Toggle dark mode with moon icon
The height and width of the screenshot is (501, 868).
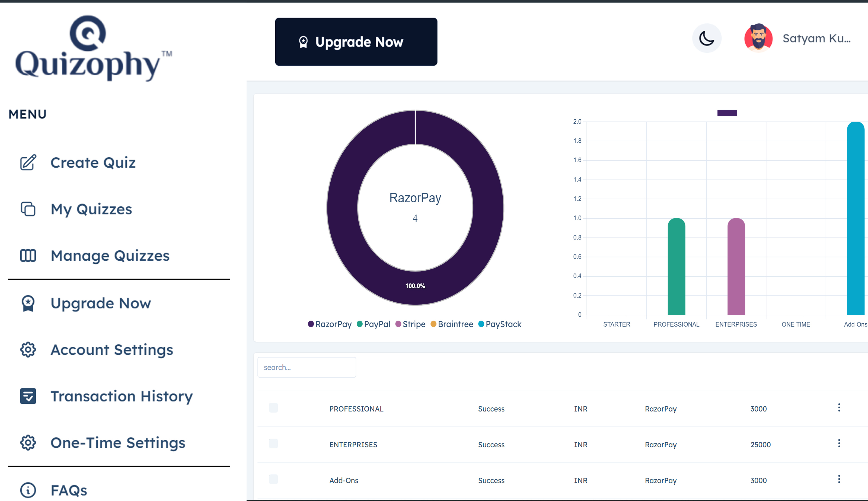click(x=707, y=38)
